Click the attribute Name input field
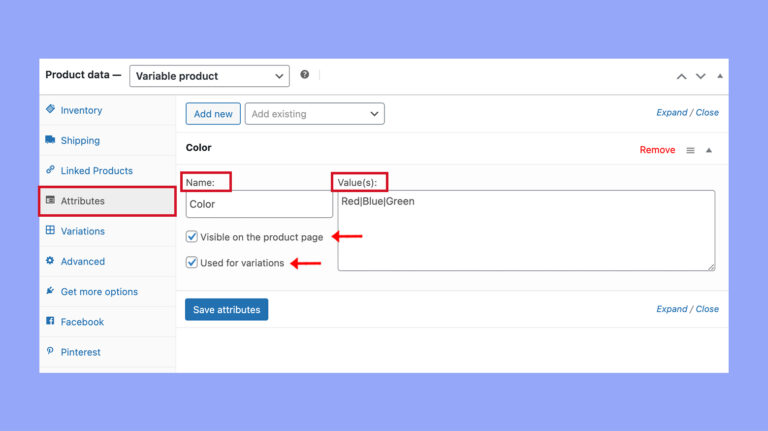The image size is (768, 431). click(x=259, y=204)
